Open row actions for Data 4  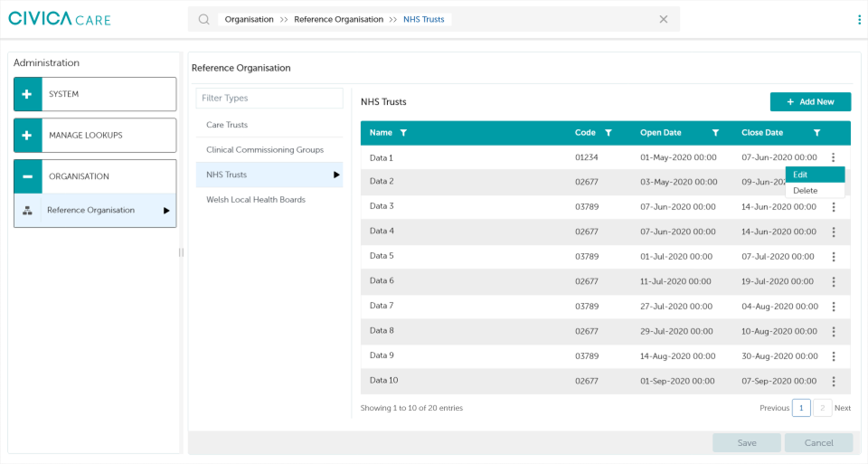pos(833,232)
